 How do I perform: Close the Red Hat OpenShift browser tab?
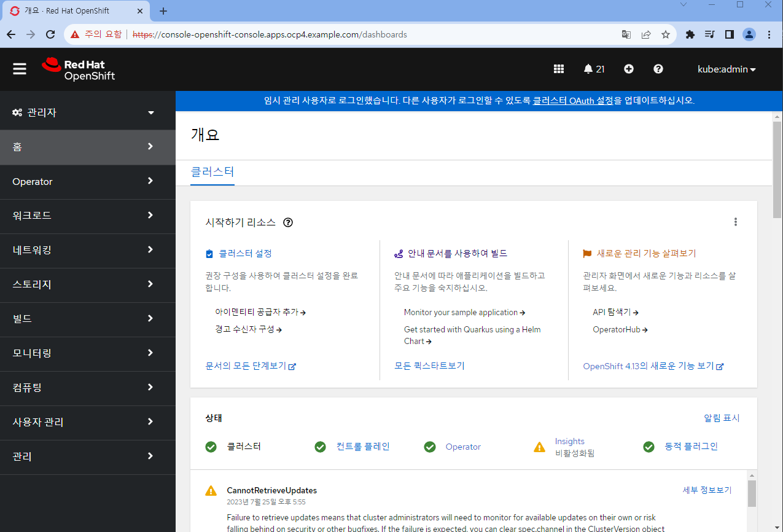[x=141, y=11]
